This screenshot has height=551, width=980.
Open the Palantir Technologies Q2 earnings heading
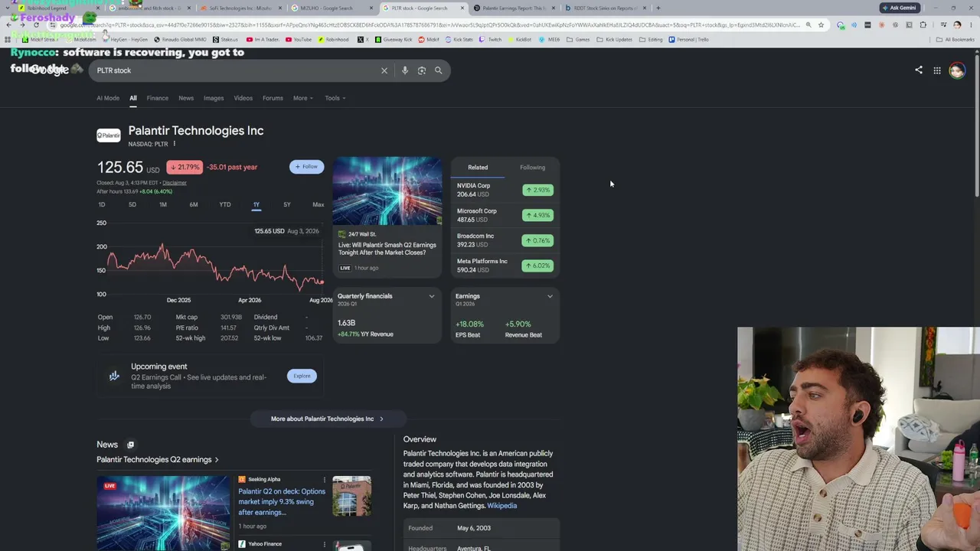[x=158, y=459]
